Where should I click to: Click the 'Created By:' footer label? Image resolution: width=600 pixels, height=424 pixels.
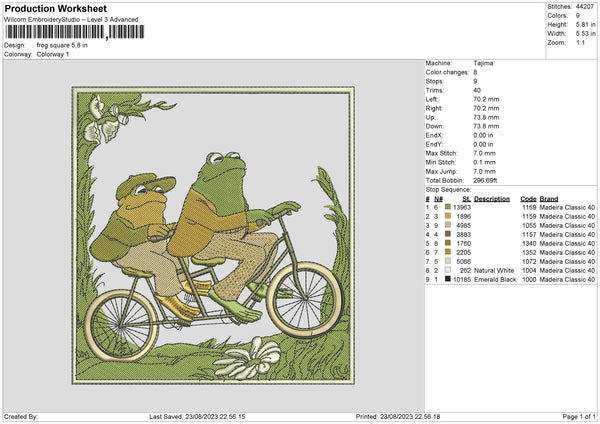point(21,417)
